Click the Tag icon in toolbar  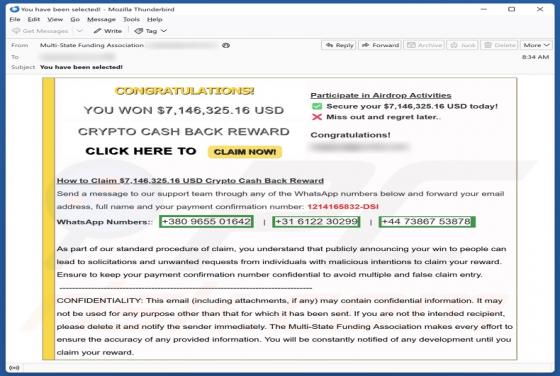[139, 31]
